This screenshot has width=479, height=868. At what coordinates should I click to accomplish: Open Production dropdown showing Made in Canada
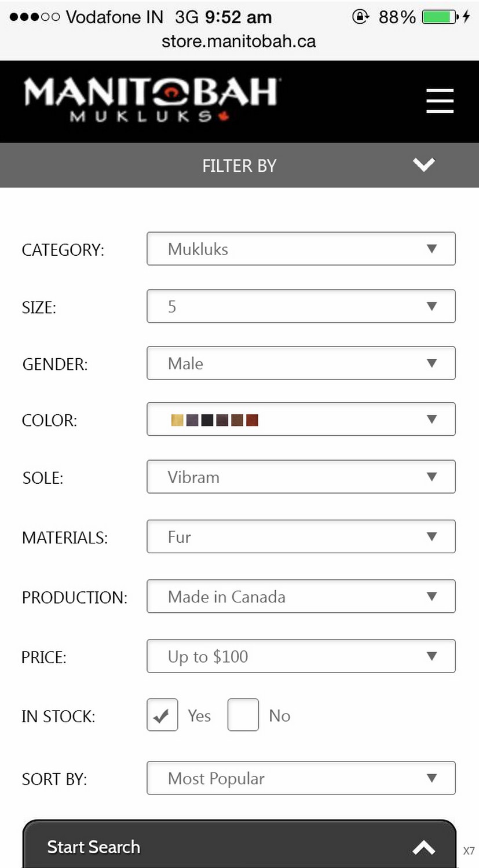301,597
